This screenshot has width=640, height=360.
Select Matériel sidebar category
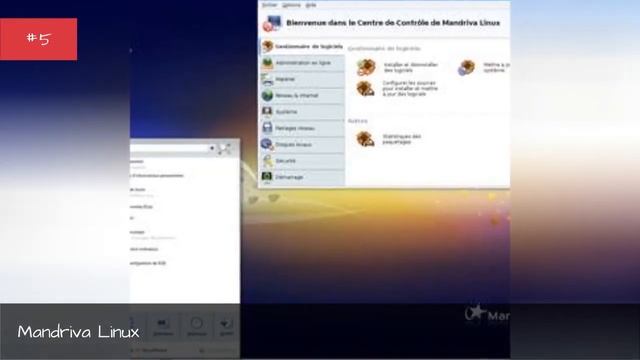point(302,79)
